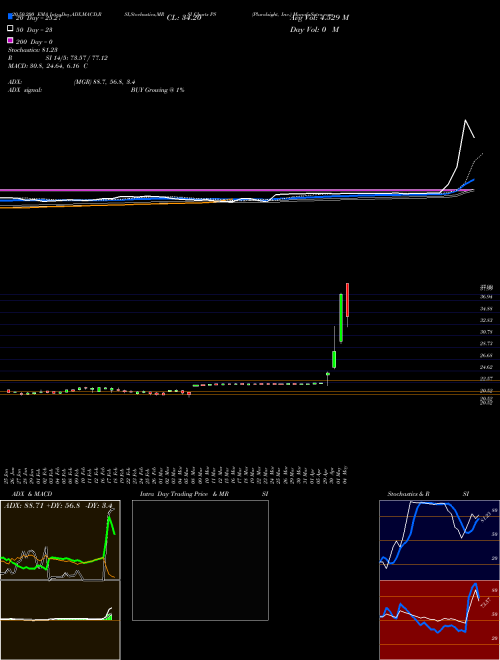
Task: Click the 28.73 price axis label
Action: coord(487,343)
